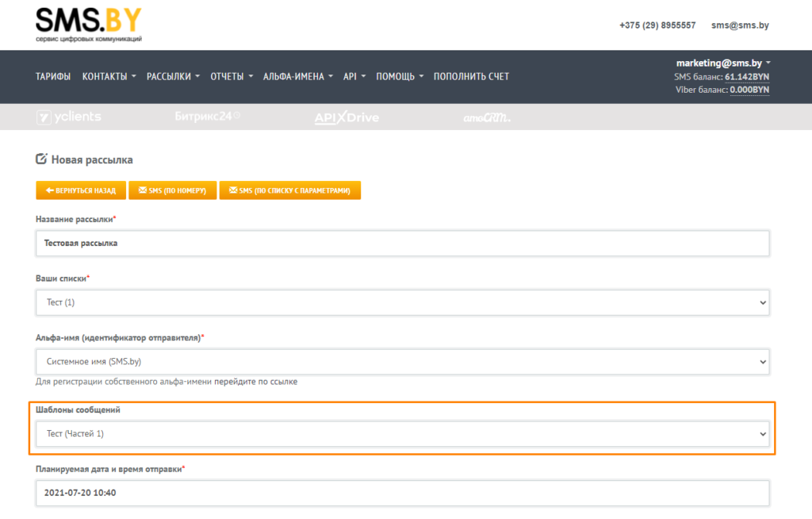This screenshot has width=812, height=519.
Task: Open ПОПОЛНИТЬ СЧЕТ page
Action: pyautogui.click(x=471, y=77)
